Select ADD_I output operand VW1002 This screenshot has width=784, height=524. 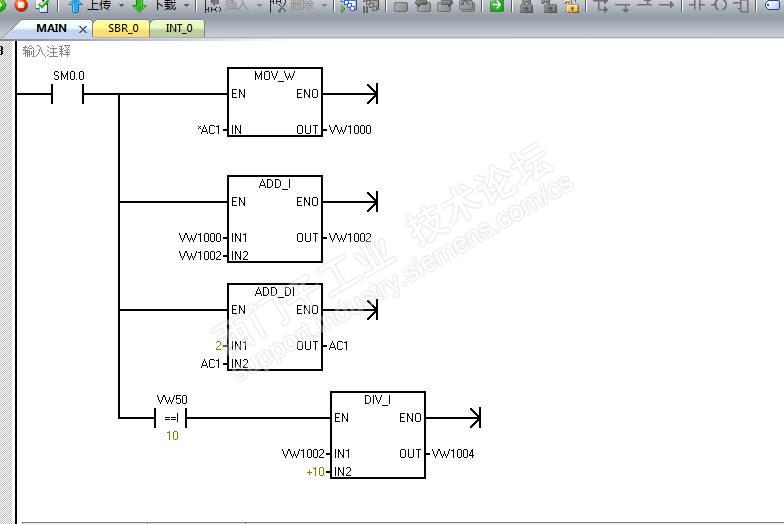pos(350,238)
